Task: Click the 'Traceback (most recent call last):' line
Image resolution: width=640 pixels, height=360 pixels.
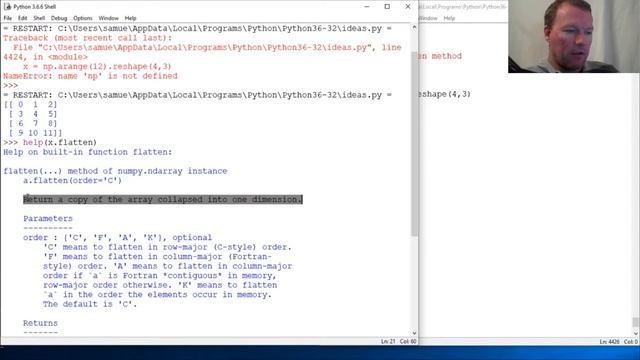Action: pos(88,38)
